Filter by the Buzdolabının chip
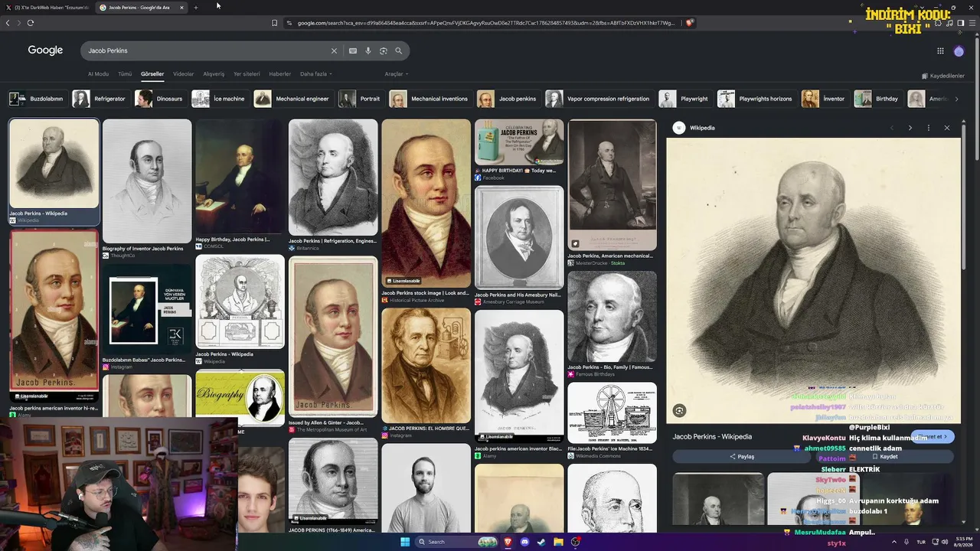 coord(37,99)
